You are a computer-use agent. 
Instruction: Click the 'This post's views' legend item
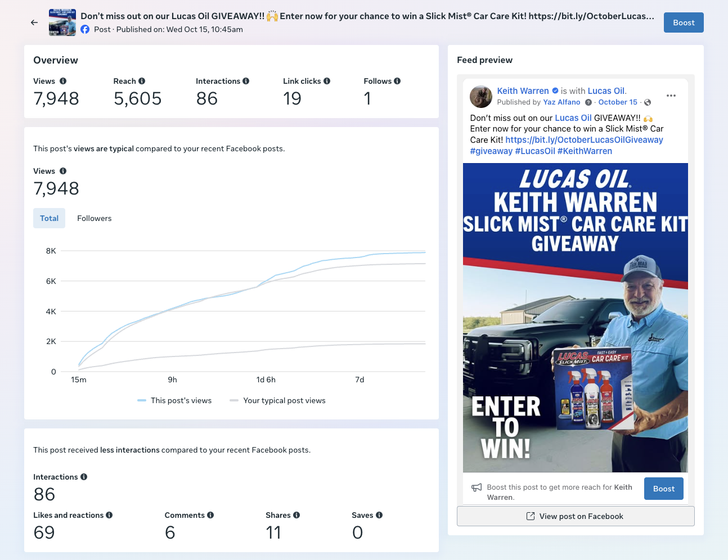point(174,400)
